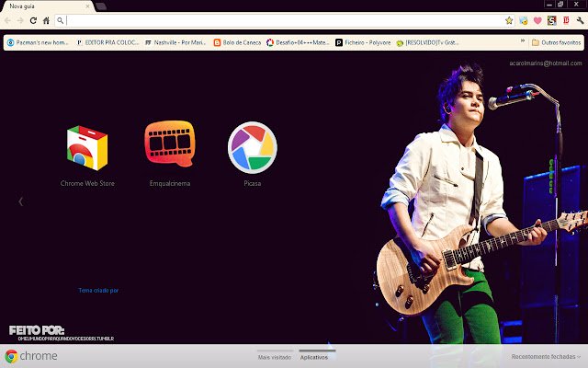Bookmark this page with the star icon
The image size is (588, 368).
509,20
